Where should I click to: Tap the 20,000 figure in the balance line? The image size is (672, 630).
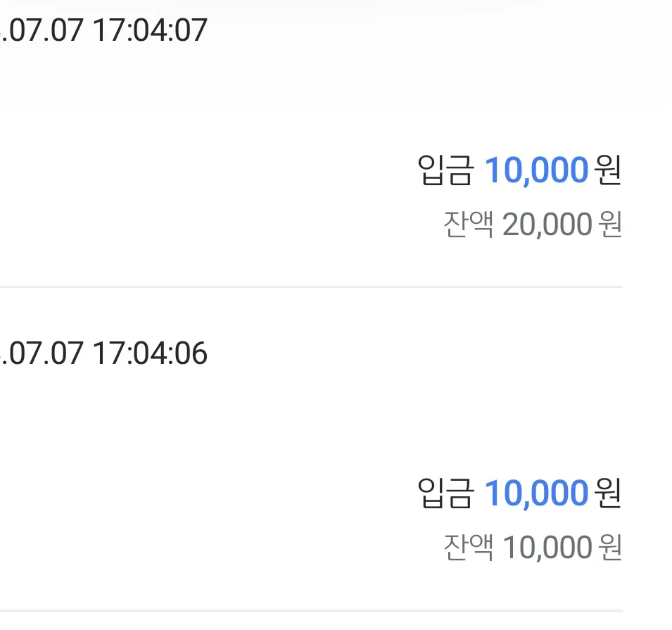click(547, 225)
